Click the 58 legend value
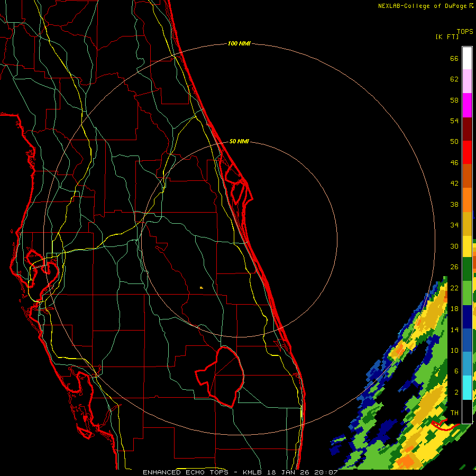476x476 pixels. pos(454,100)
